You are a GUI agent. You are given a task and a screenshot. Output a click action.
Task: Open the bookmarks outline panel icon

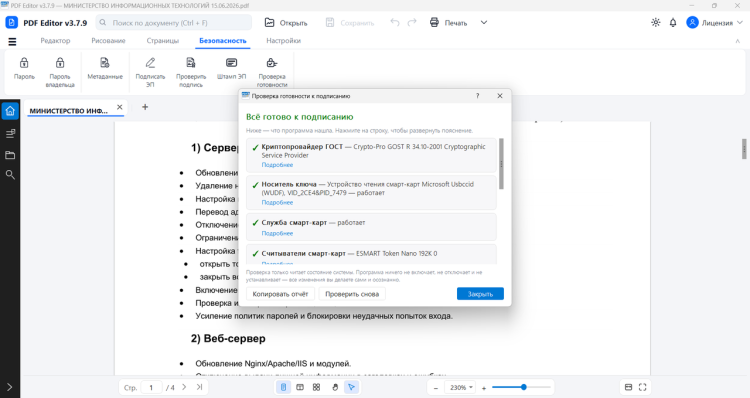(10, 133)
